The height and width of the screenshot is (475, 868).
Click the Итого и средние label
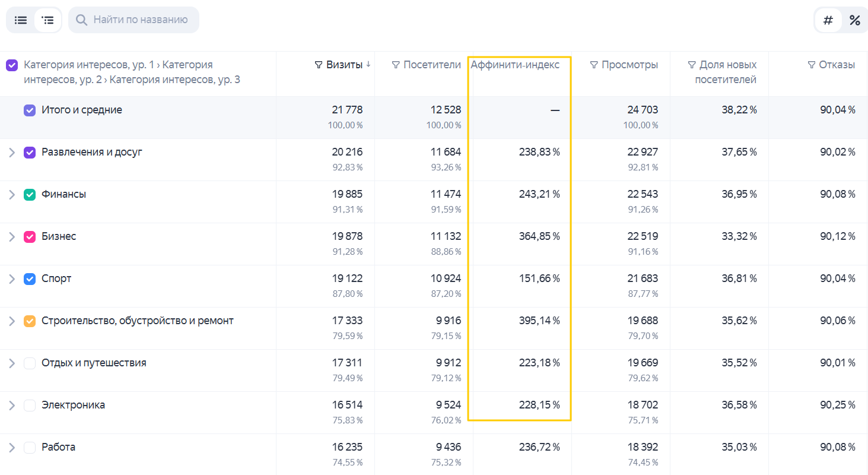82,110
